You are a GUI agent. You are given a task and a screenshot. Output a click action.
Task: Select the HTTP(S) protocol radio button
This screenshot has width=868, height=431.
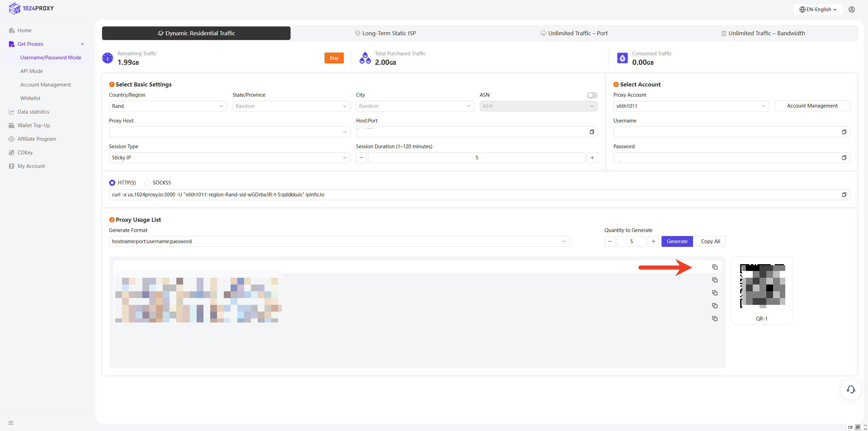point(112,183)
